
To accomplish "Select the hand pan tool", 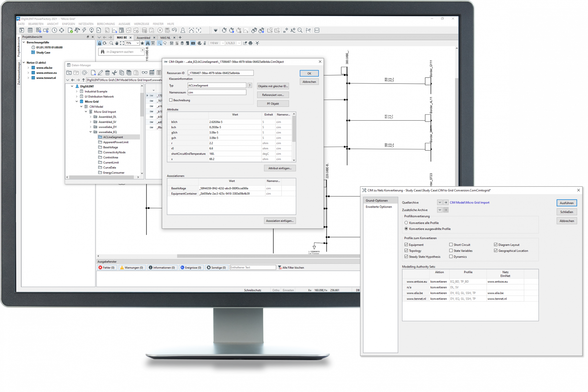I will coord(117,43).
